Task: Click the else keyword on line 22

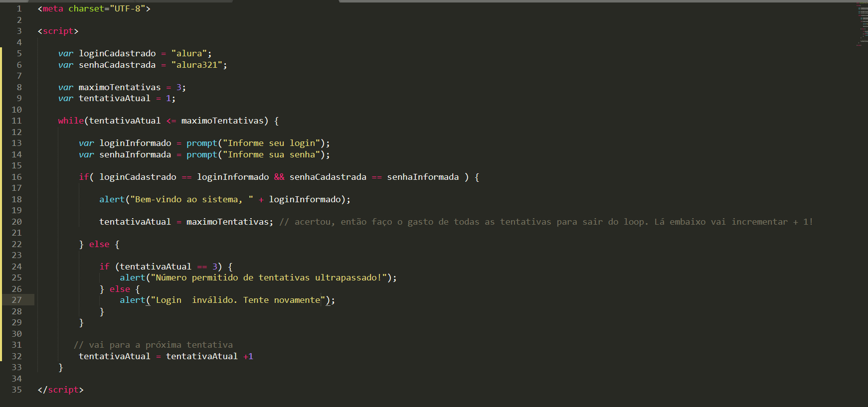Action: coord(99,244)
